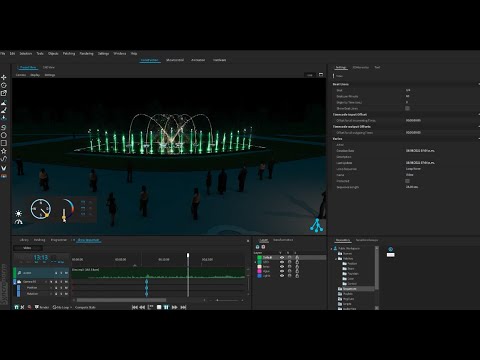Select the terrain sculpt tool
480x360 pixels.
coord(4,103)
